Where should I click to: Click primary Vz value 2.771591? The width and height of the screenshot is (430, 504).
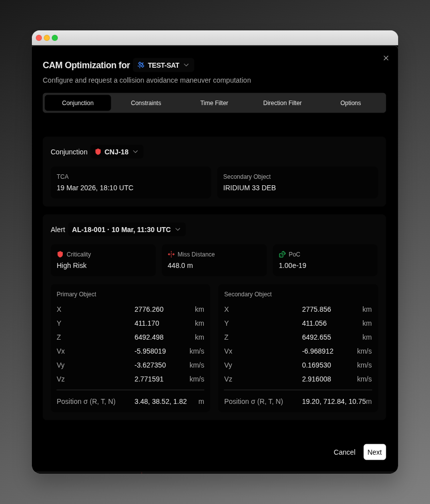tap(149, 379)
